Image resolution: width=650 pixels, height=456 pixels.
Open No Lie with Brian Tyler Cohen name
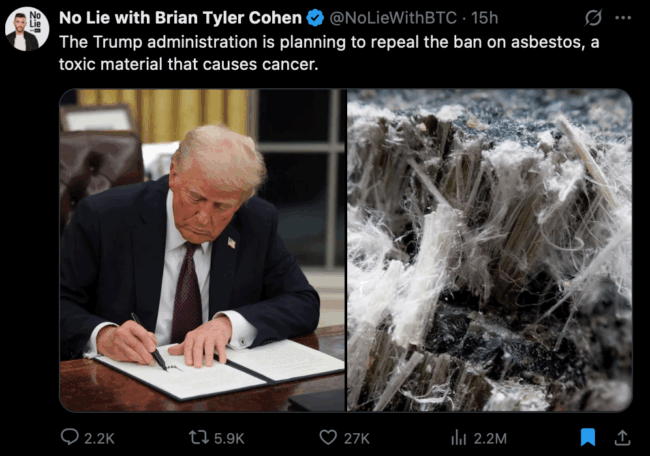point(180,18)
